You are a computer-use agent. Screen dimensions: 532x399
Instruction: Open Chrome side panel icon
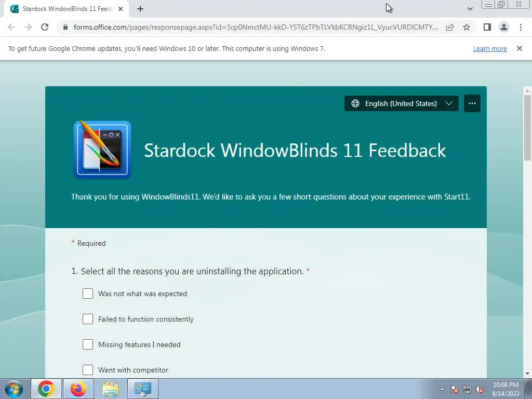pos(487,27)
